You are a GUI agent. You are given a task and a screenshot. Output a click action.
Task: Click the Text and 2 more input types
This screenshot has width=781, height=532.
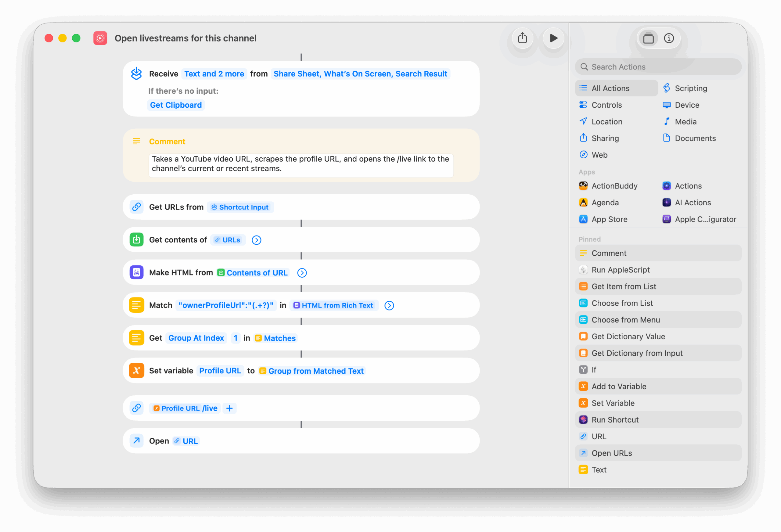(x=214, y=74)
